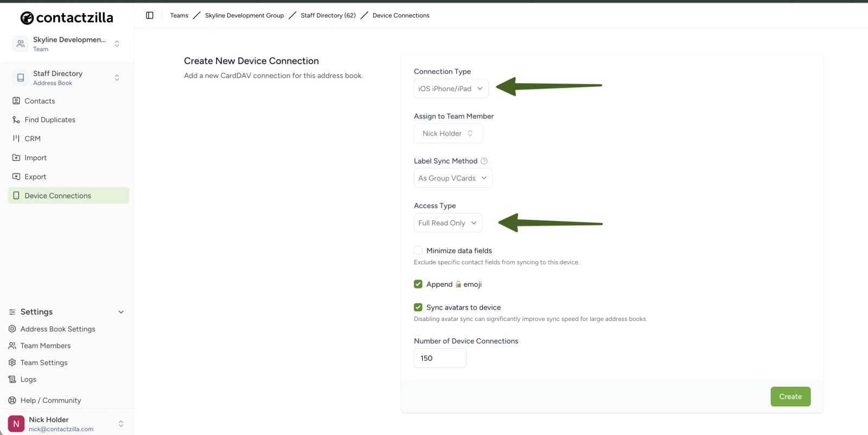The height and width of the screenshot is (435, 868).
Task: Click the Team Members people icon
Action: (x=12, y=346)
